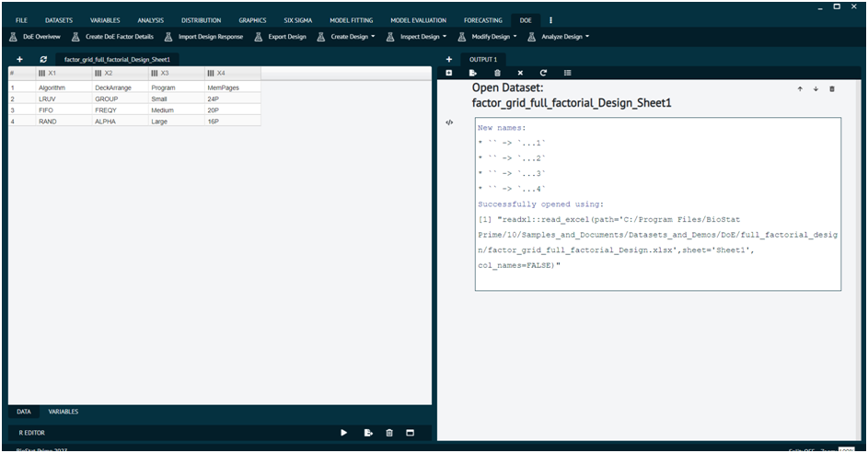Open the more menus vertical dots icon
The image size is (868, 453).
click(x=550, y=20)
